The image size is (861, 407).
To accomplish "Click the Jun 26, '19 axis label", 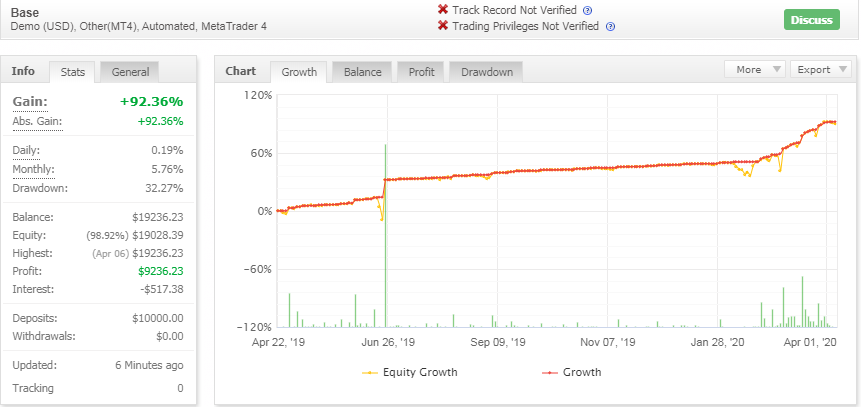I will pyautogui.click(x=388, y=342).
